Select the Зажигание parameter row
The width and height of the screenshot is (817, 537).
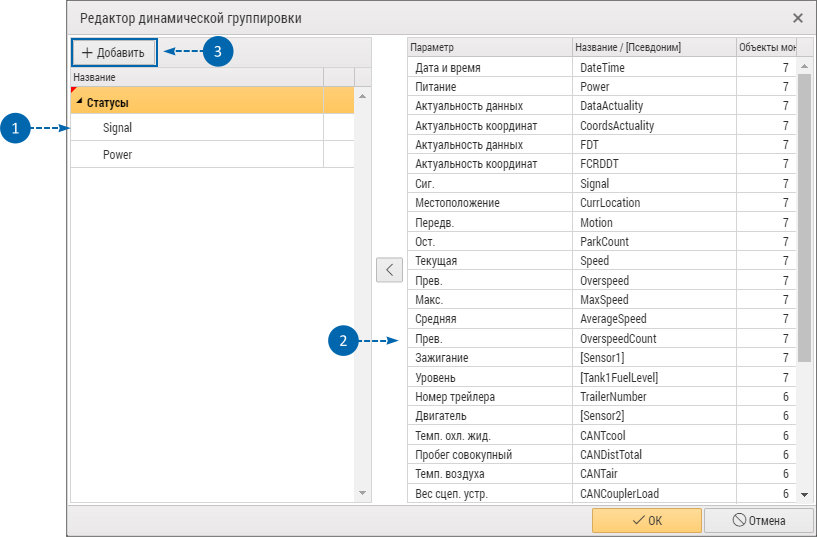coord(602,358)
